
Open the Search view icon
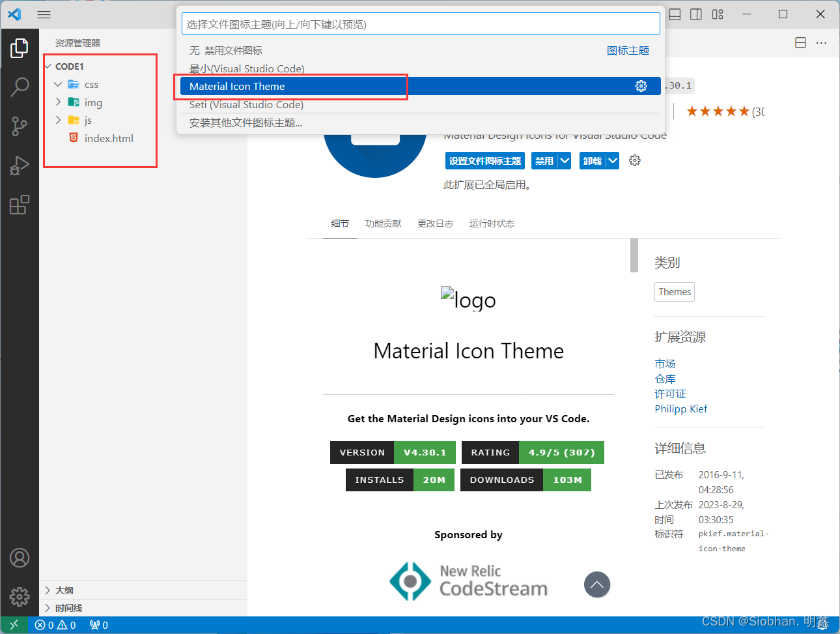(20, 87)
